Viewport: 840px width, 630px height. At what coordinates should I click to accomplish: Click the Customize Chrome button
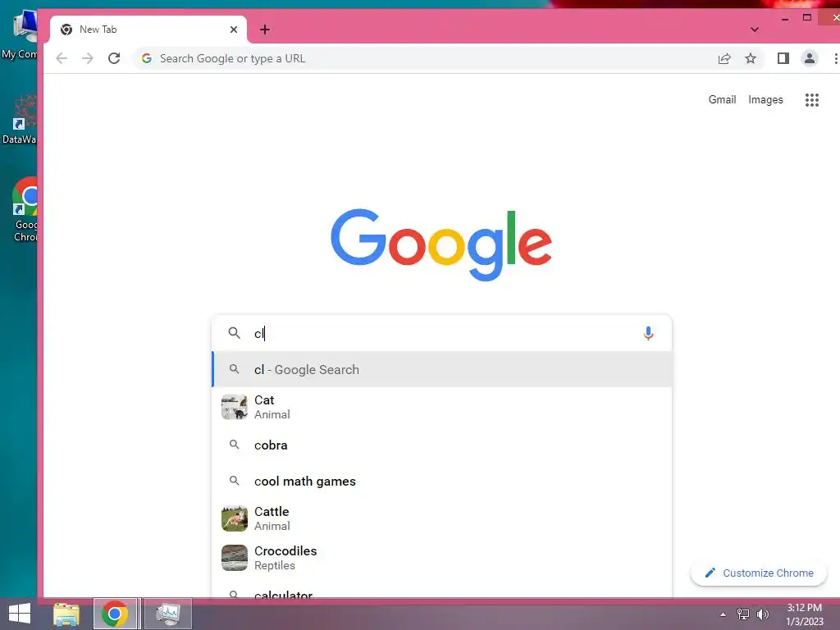[x=759, y=573]
